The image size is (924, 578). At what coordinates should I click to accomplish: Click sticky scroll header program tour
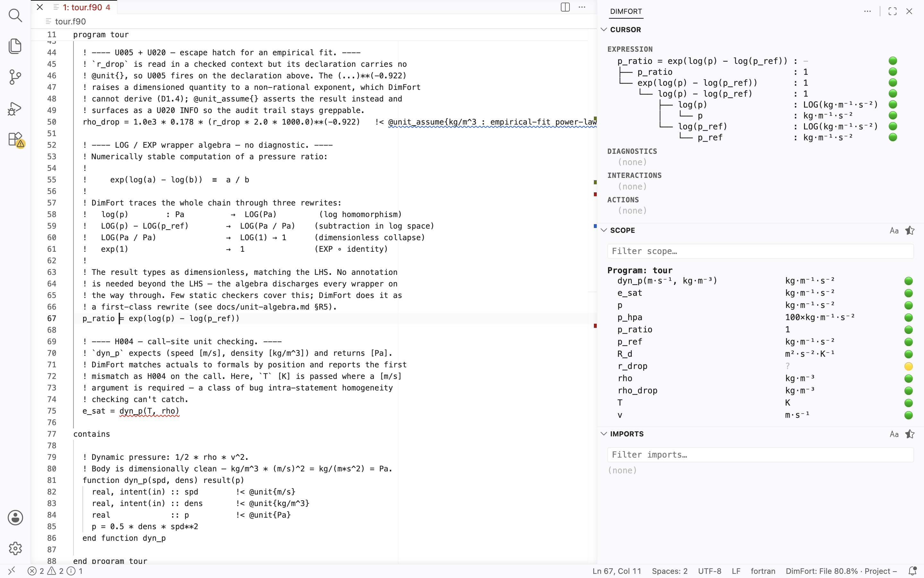point(101,34)
